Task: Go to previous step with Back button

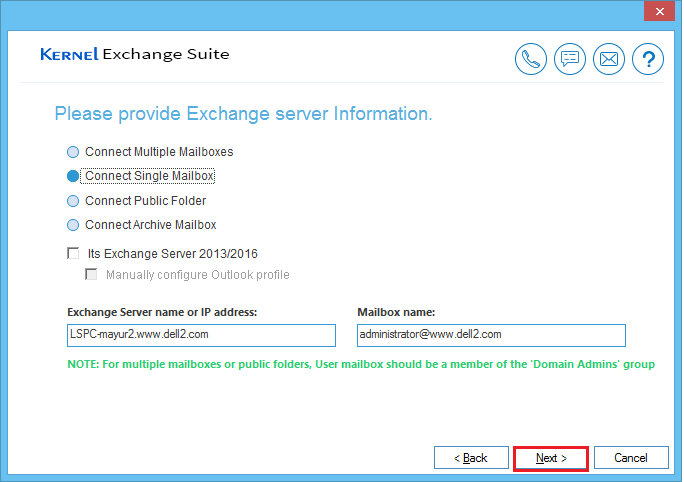Action: pyautogui.click(x=471, y=458)
